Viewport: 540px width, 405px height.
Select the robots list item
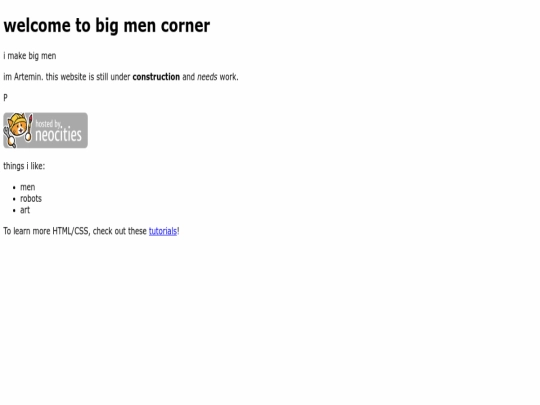click(x=31, y=198)
